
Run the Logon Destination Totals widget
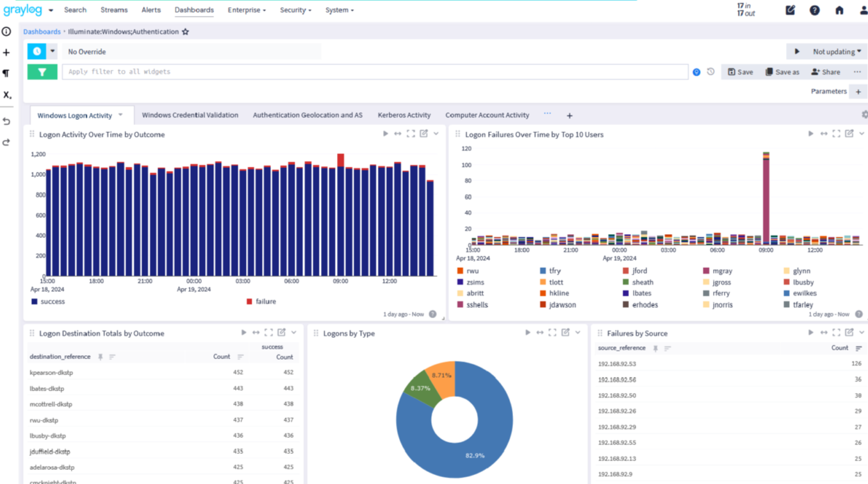click(x=243, y=333)
